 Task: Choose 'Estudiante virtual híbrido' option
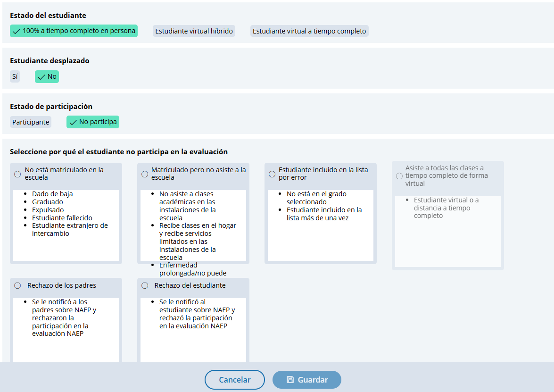(x=194, y=31)
